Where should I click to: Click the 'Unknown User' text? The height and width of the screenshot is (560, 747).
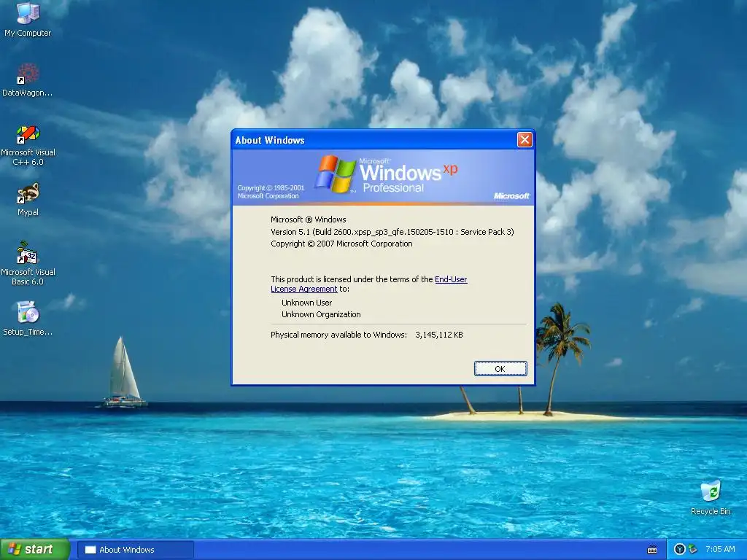point(307,303)
